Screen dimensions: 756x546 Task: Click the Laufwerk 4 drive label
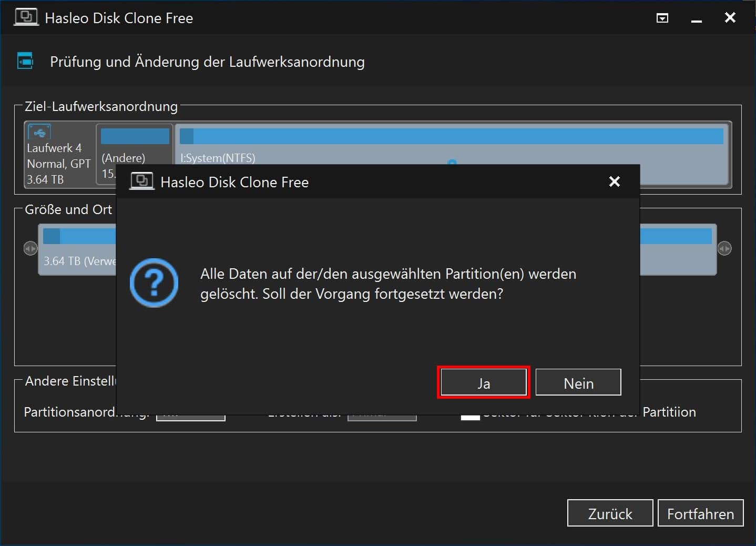point(54,148)
